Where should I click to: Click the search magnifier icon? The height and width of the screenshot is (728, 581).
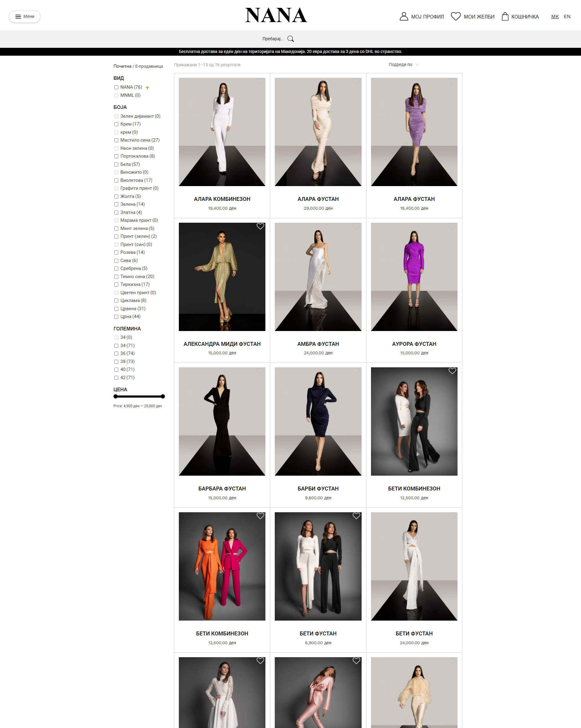290,39
